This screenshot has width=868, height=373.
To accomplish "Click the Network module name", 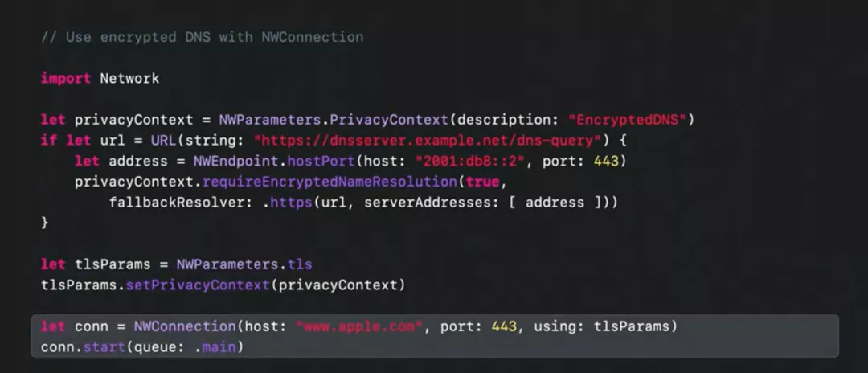I will [129, 79].
